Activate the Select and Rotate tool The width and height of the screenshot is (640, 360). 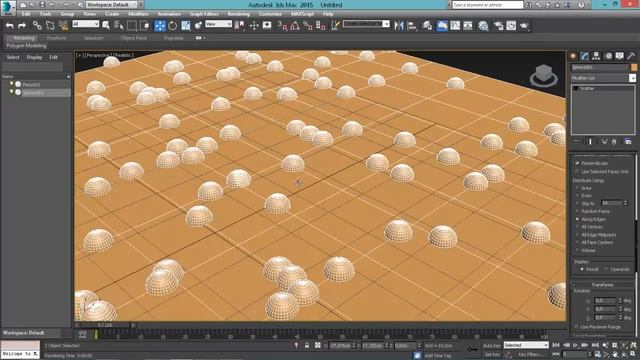[x=173, y=25]
